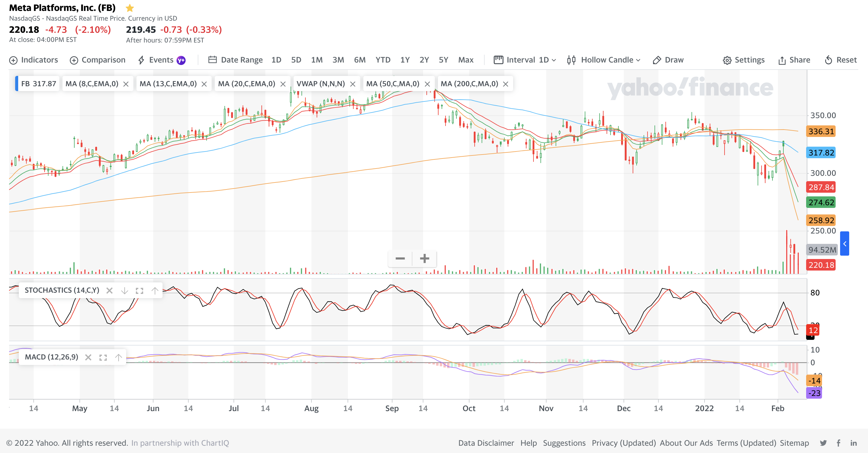Screen dimensions: 868x453
Task: Maximize the Stochastics panel
Action: pos(140,291)
